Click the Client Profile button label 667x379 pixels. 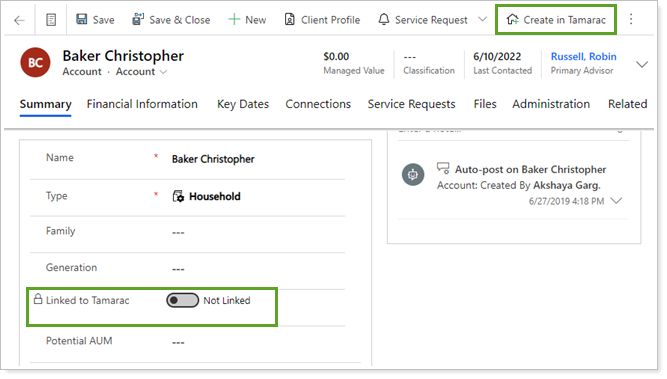pos(331,20)
